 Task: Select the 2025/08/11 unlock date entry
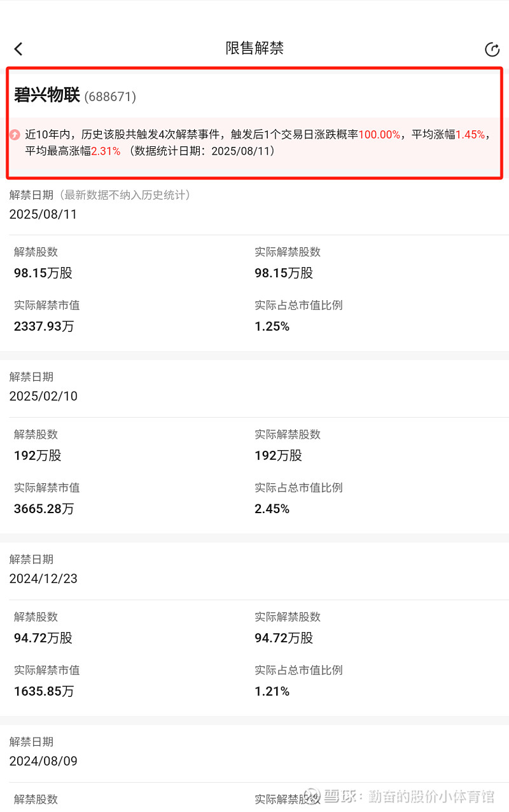point(43,214)
